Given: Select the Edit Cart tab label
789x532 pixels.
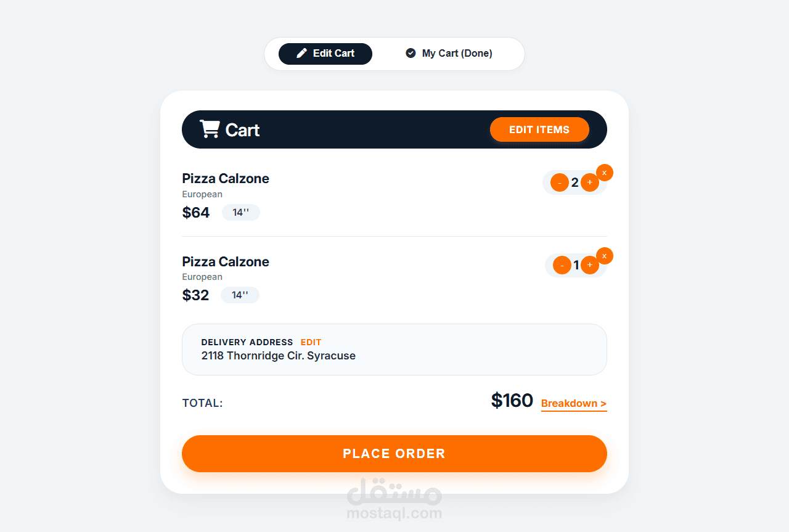Looking at the screenshot, I should [333, 54].
